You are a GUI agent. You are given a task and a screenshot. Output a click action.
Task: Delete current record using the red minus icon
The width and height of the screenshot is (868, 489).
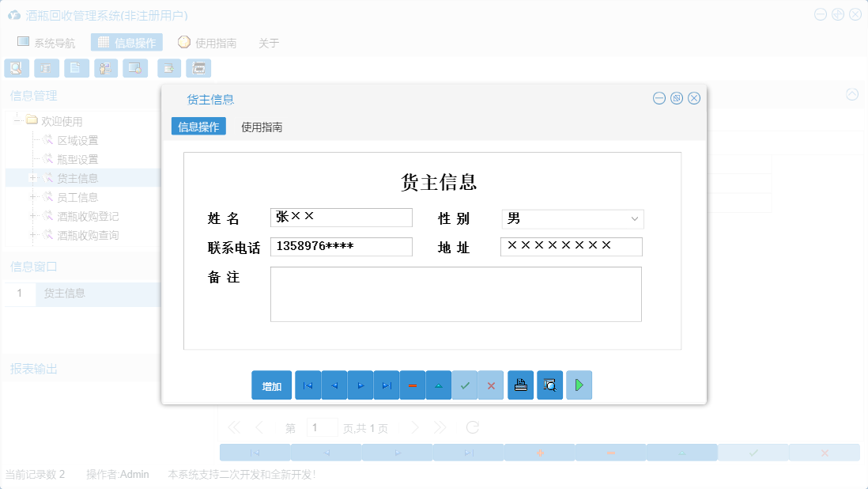[412, 385]
